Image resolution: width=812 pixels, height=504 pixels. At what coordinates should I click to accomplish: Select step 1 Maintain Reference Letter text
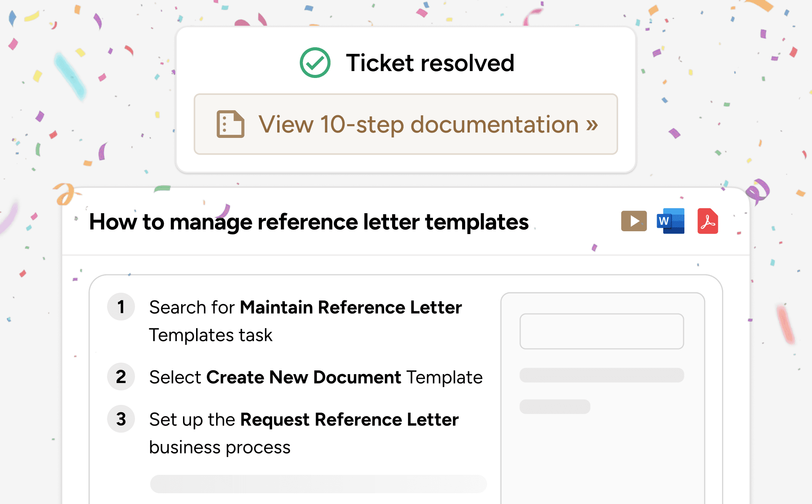(x=350, y=307)
